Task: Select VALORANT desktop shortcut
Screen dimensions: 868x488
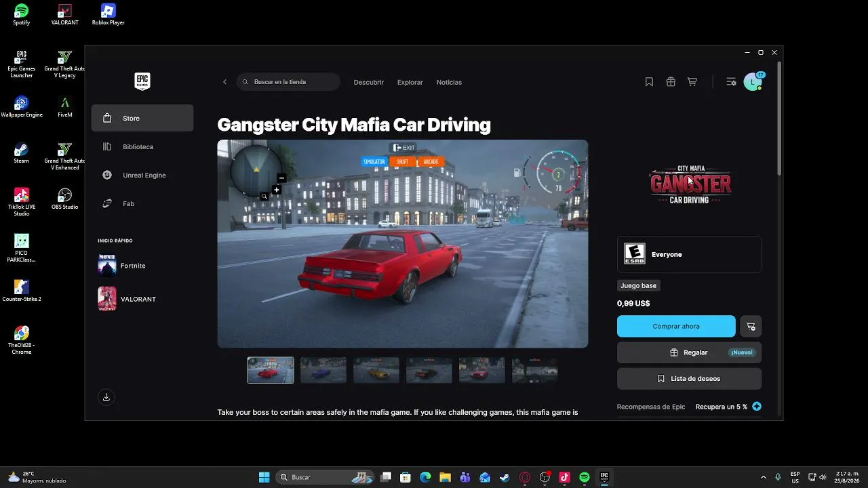Action: point(65,14)
